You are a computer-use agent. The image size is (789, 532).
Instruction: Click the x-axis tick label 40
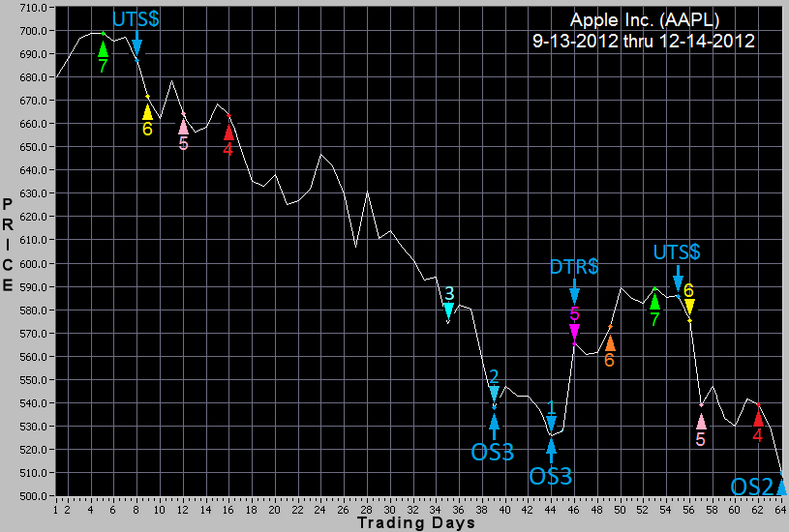pos(504,510)
